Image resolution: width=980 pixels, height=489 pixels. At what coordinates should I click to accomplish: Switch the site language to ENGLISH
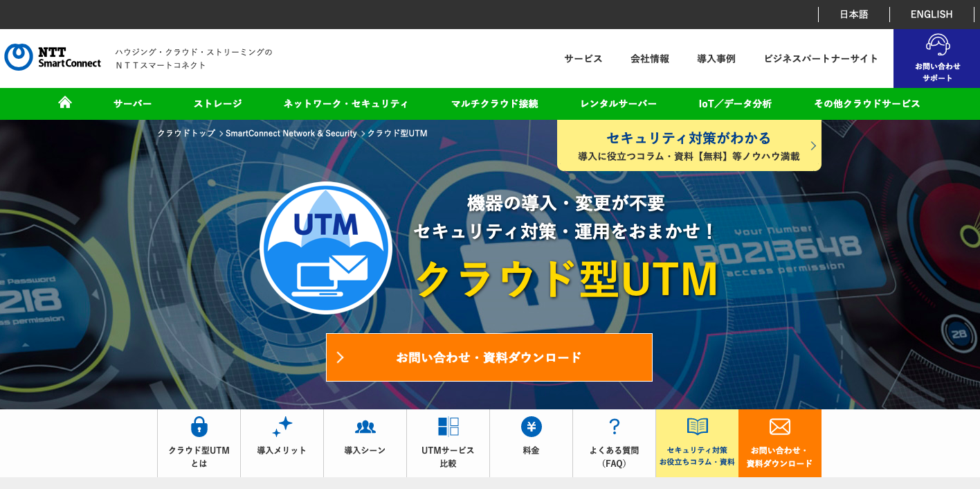tap(931, 14)
